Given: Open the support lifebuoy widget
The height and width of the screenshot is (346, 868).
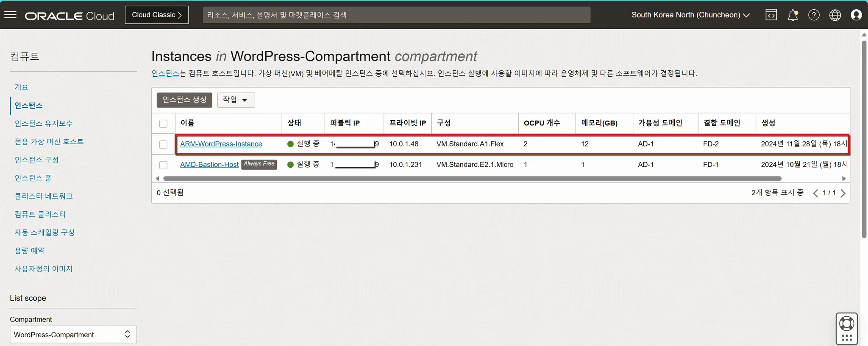Looking at the screenshot, I should tap(846, 329).
